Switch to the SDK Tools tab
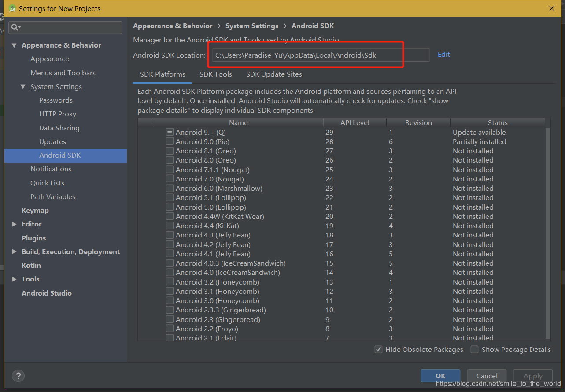The height and width of the screenshot is (392, 565). (x=216, y=74)
